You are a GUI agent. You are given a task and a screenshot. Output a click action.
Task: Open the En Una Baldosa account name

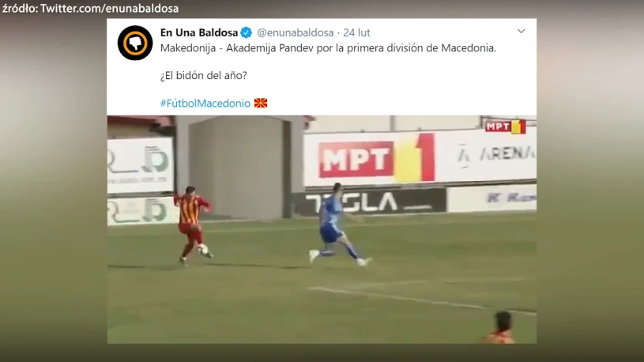[199, 32]
